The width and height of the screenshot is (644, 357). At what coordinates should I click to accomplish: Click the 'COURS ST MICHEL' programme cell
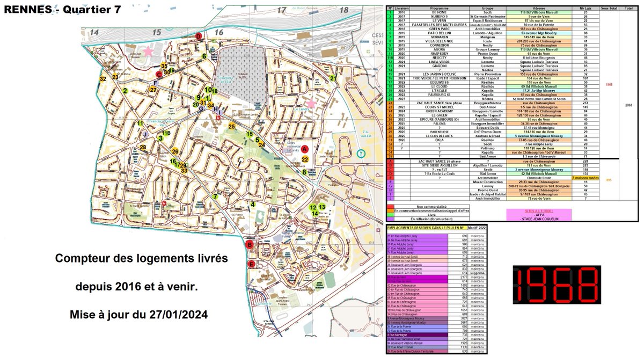point(439,107)
